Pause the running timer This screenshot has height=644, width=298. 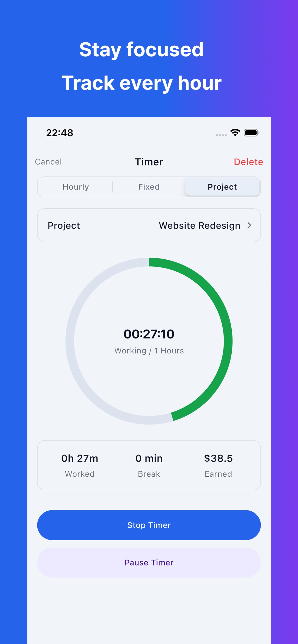tap(149, 562)
